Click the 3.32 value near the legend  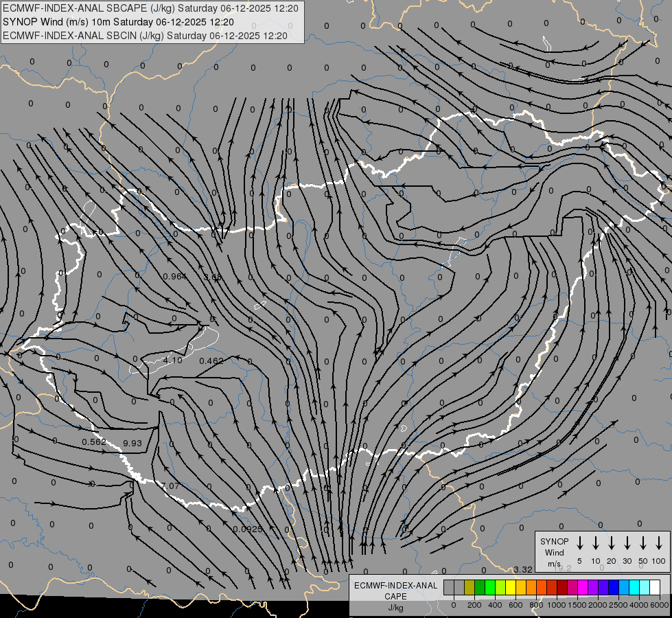[523, 569]
